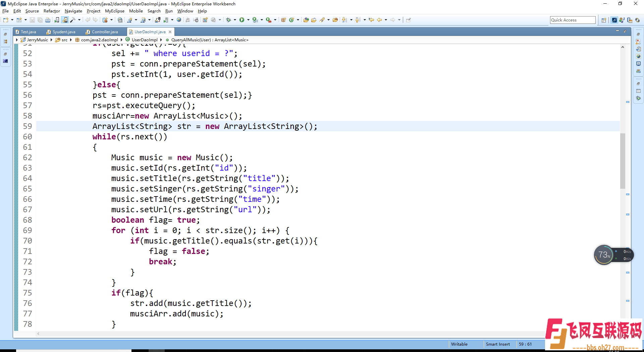This screenshot has width=644, height=352.
Task: Open the Tasks view clipboard icon
Action: pyautogui.click(x=638, y=49)
